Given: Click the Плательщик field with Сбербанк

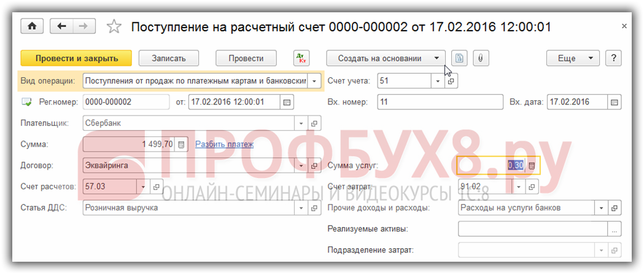Looking at the screenshot, I should 189,123.
